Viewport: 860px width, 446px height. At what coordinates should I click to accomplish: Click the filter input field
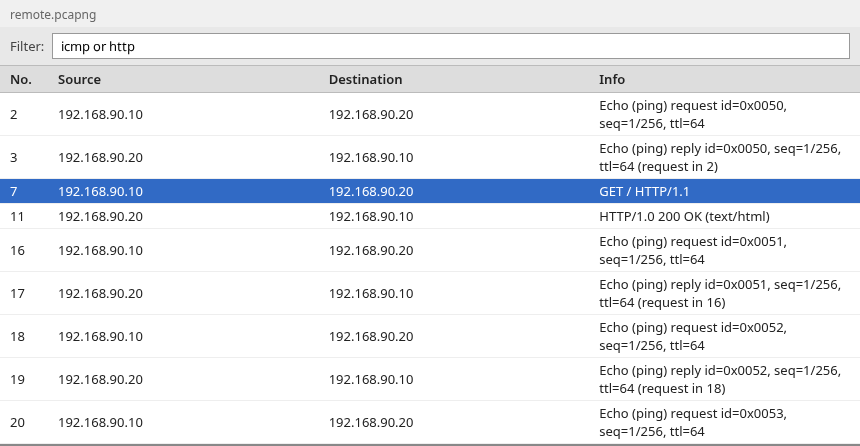pyautogui.click(x=451, y=46)
